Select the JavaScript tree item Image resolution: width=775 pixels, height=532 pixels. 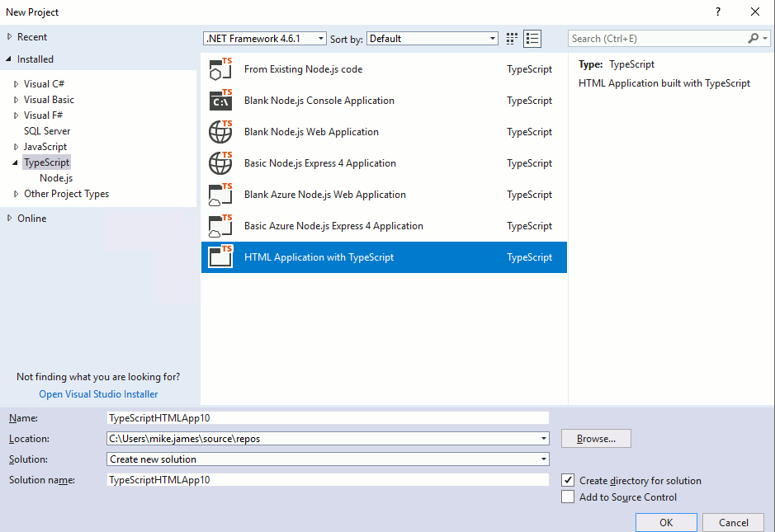point(45,147)
